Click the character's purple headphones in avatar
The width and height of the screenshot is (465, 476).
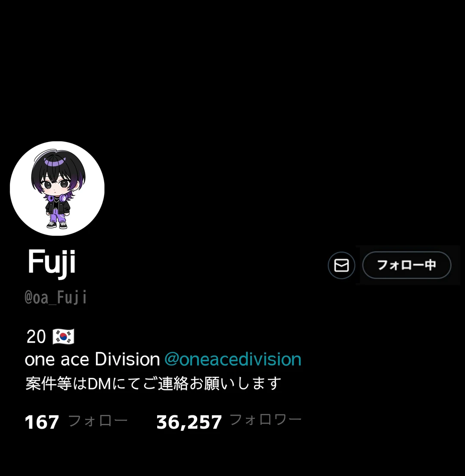point(57,198)
